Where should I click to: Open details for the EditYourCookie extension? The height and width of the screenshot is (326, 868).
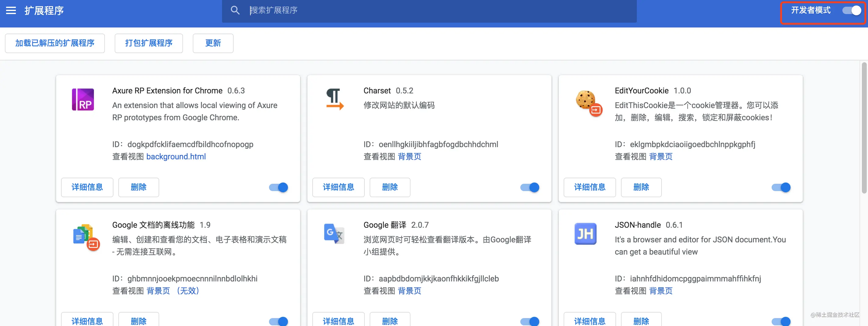589,187
